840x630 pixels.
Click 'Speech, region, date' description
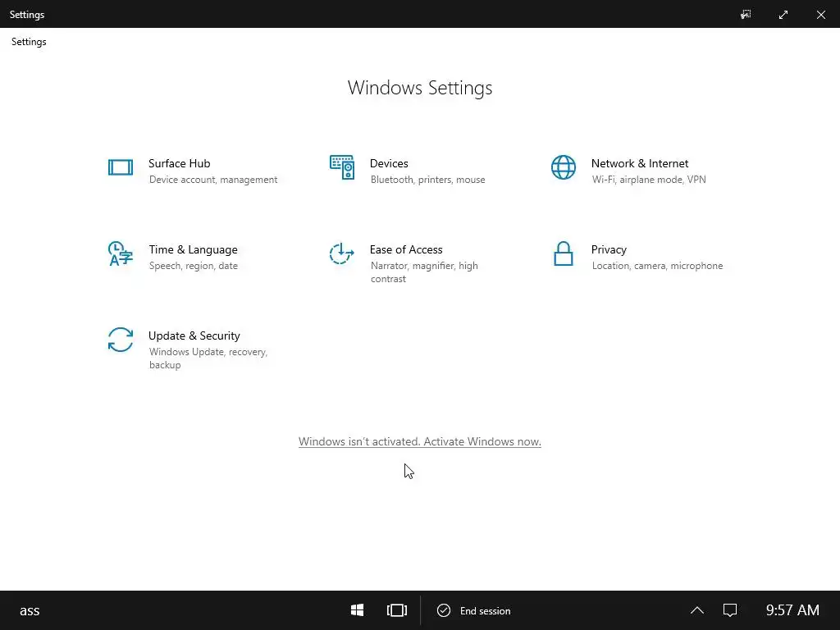pyautogui.click(x=194, y=266)
